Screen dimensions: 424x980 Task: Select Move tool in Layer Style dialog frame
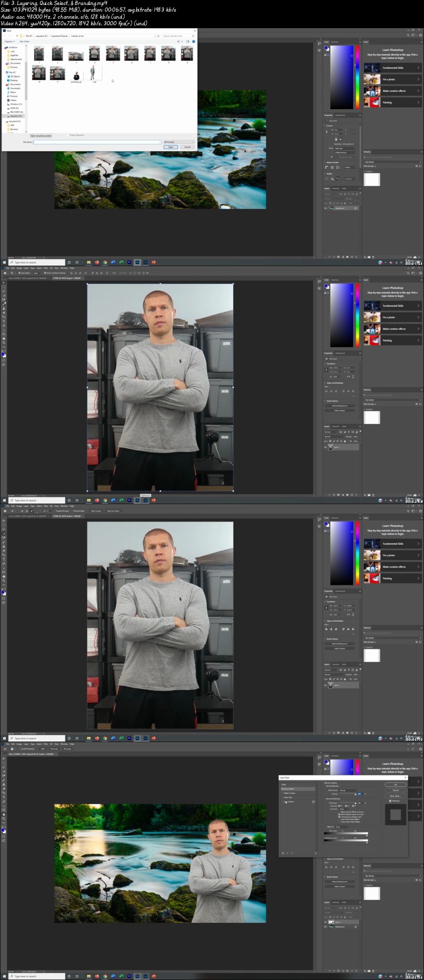(4, 759)
